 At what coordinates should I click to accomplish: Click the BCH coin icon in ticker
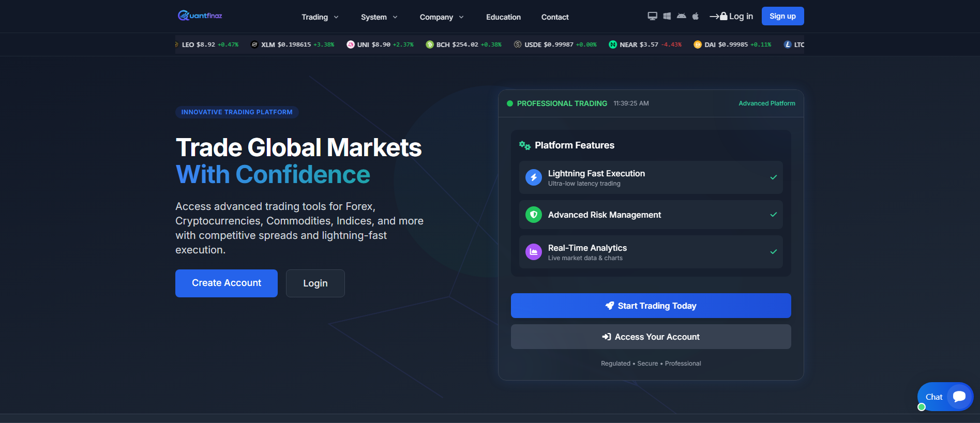click(x=430, y=44)
